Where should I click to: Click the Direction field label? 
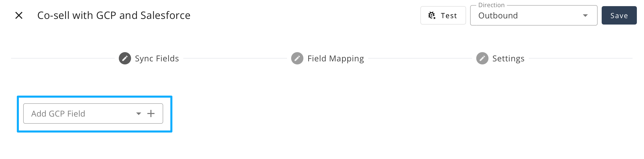click(491, 5)
